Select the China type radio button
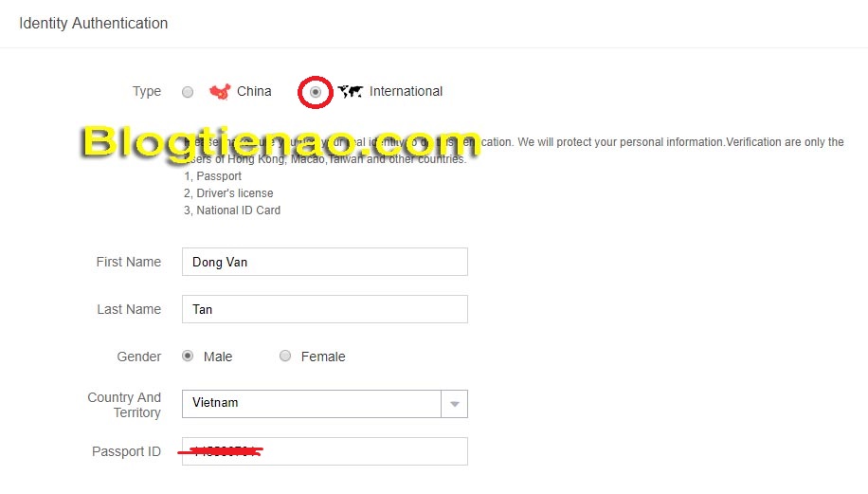Screen dimensions: 868x494 (188, 92)
